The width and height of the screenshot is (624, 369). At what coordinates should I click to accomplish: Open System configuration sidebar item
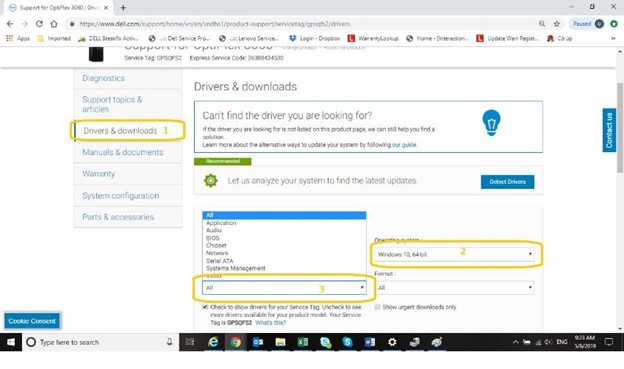click(121, 195)
